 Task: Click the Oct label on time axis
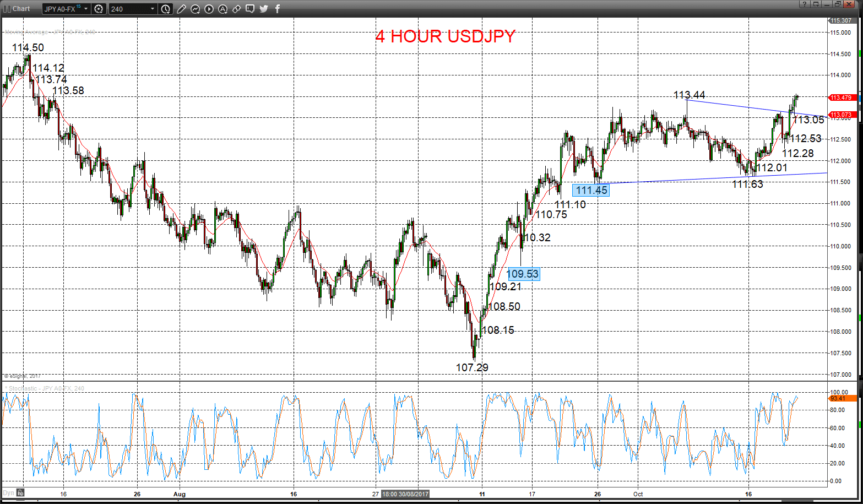click(638, 494)
